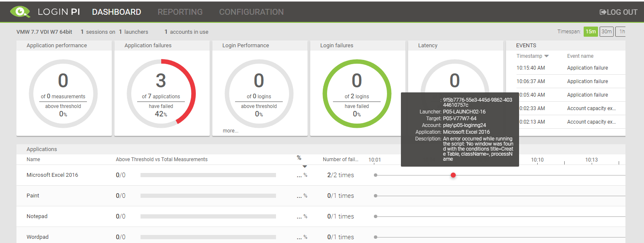Sort events by Timestamp arrow

pyautogui.click(x=547, y=56)
